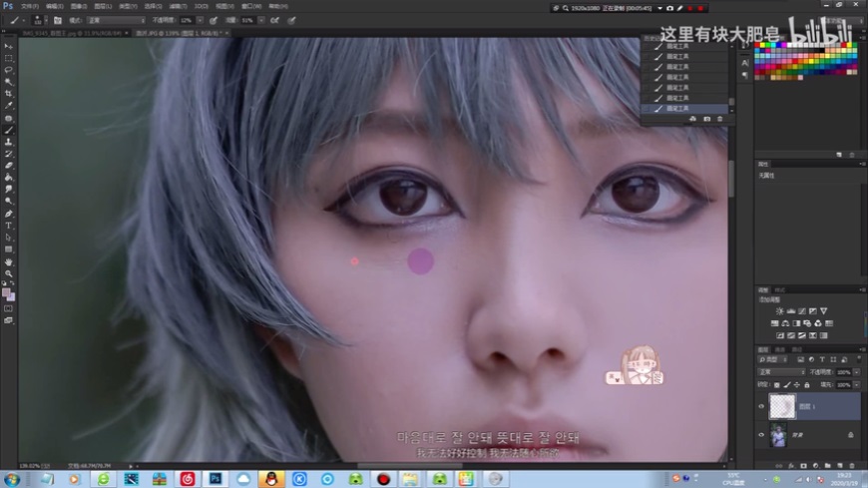Select the Move tool
The width and height of the screenshot is (868, 488).
tap(8, 47)
